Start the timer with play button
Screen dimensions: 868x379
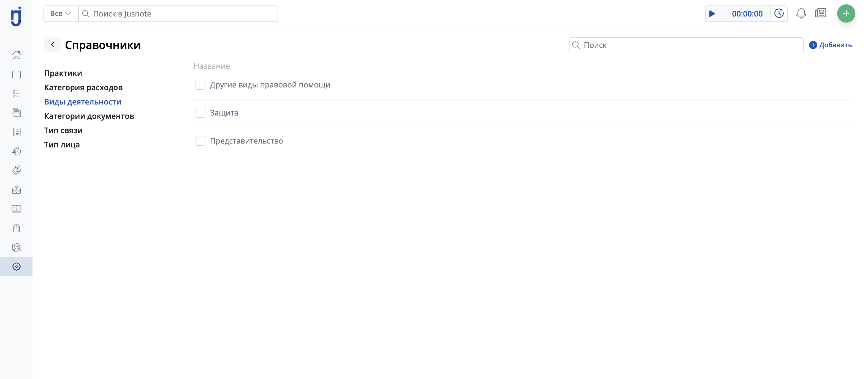pos(712,14)
